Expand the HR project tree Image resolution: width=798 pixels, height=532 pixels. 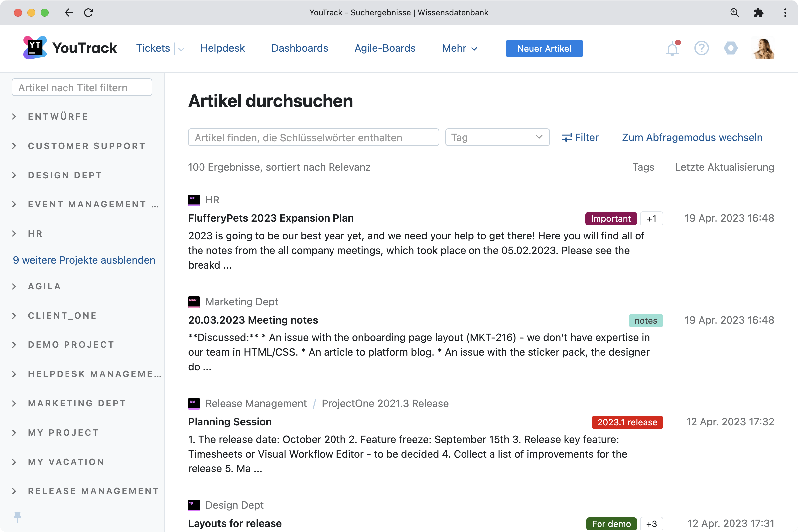click(14, 233)
